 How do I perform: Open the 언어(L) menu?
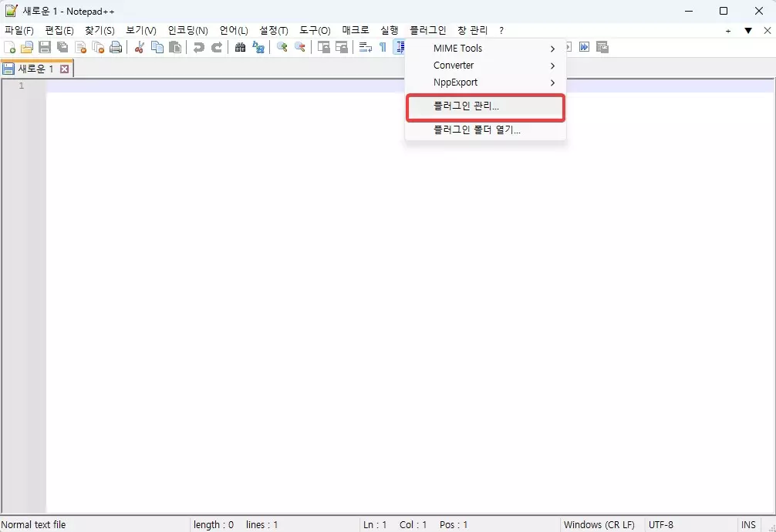[x=234, y=31]
